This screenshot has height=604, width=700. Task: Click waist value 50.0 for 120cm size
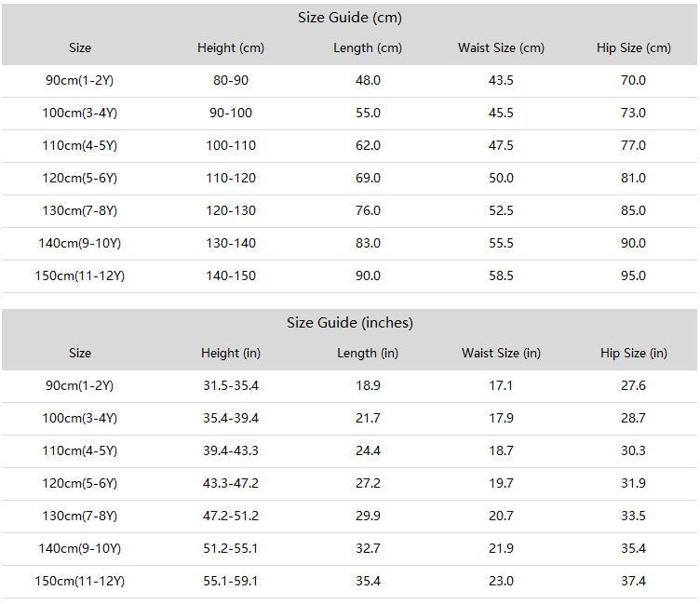(x=501, y=178)
